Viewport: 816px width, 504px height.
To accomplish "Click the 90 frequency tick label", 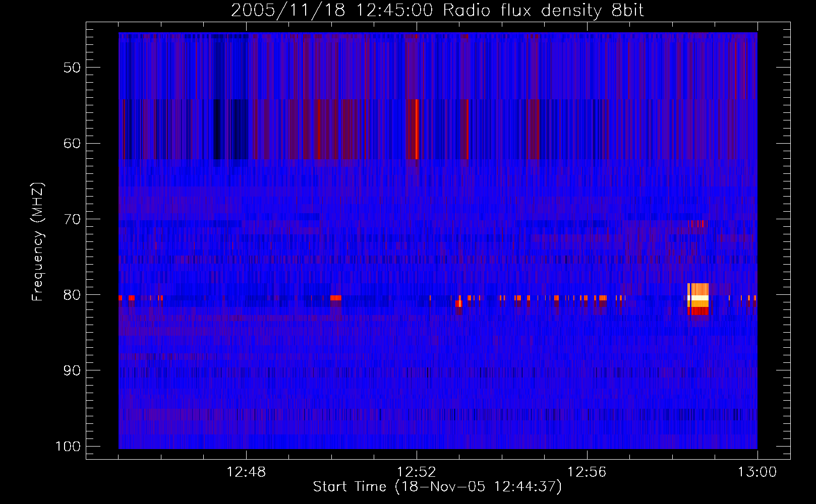I will [x=72, y=370].
